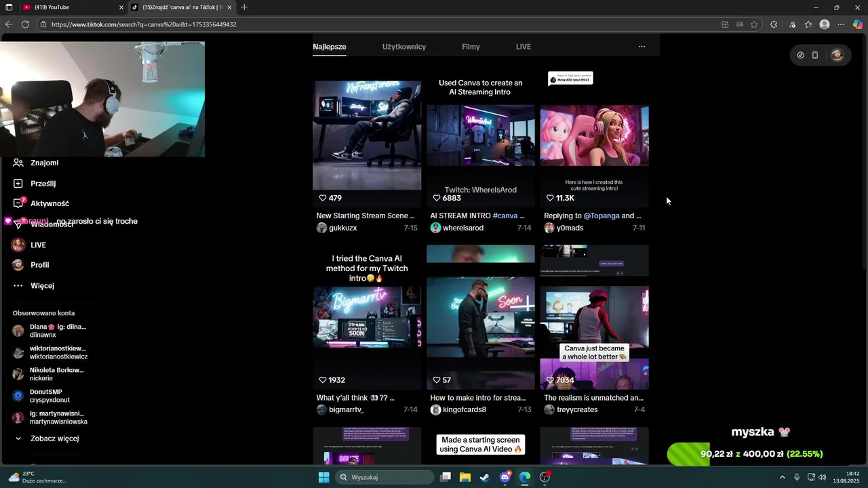Open TikTok profile avatar menu
Viewport: 868px width, 488px height.
[x=837, y=55]
